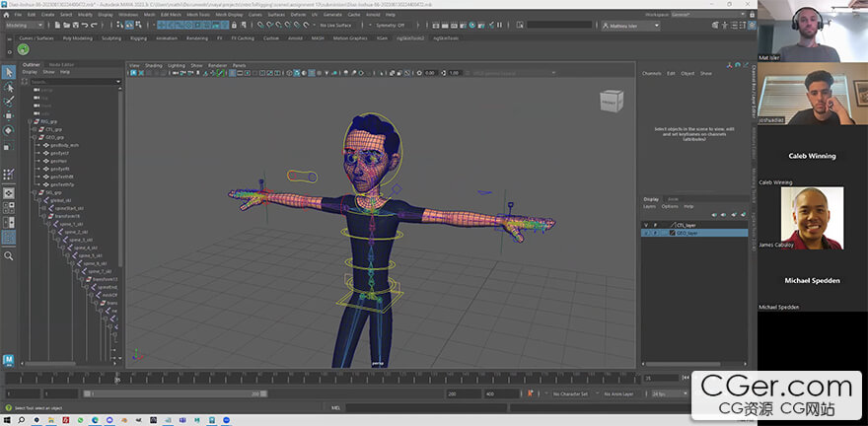This screenshot has width=868, height=426.
Task: Click the time slider at current frame
Action: 117,379
